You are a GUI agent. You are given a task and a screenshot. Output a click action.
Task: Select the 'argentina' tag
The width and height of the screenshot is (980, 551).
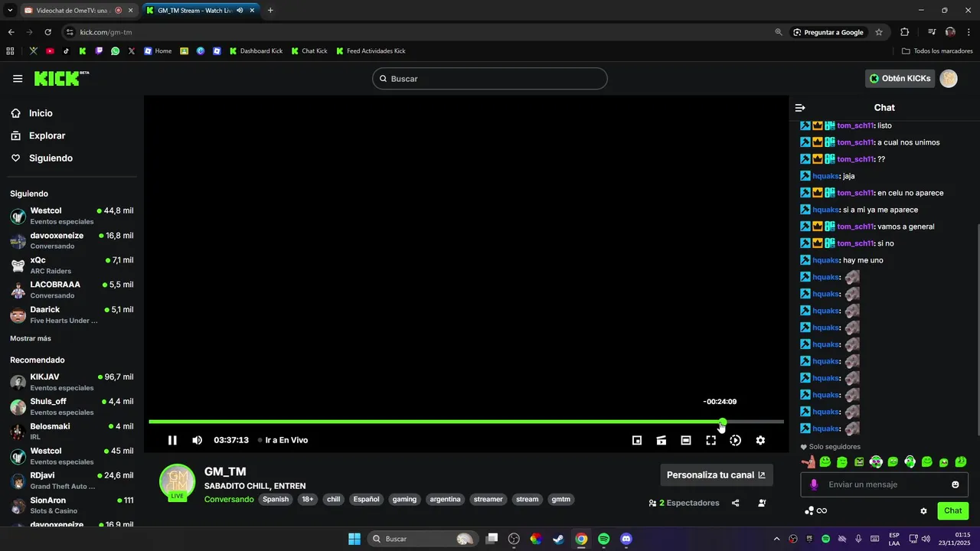coord(445,499)
